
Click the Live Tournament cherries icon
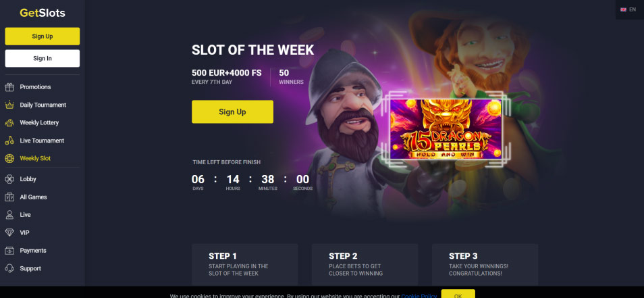[x=9, y=141]
